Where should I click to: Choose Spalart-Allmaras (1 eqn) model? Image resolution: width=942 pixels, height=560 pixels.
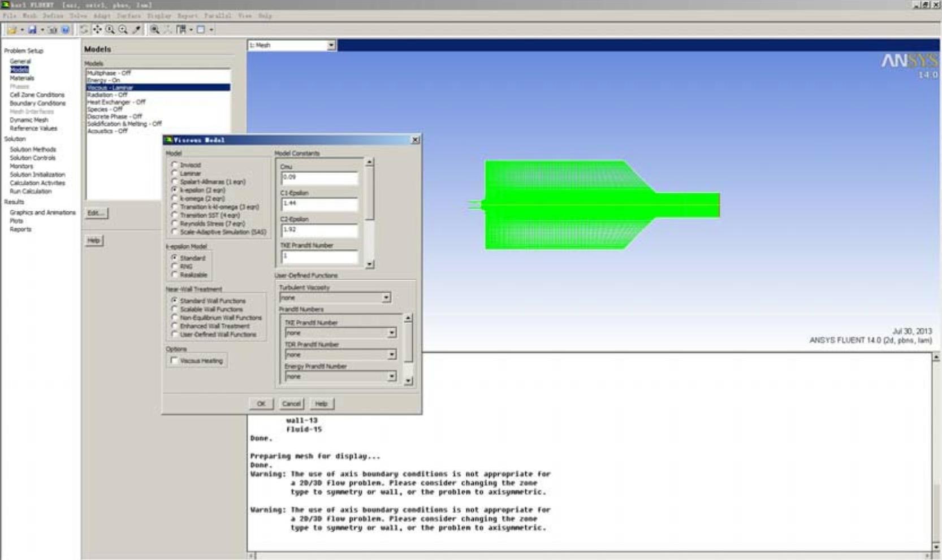pos(174,182)
